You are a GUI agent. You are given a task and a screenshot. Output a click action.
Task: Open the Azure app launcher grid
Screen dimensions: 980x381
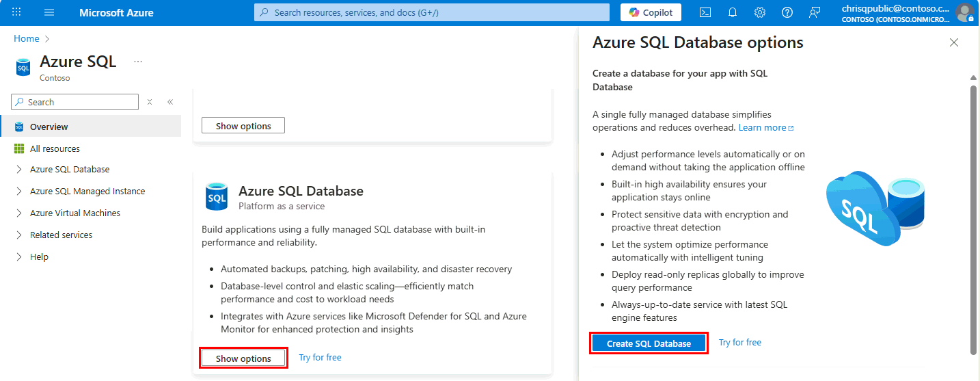16,12
